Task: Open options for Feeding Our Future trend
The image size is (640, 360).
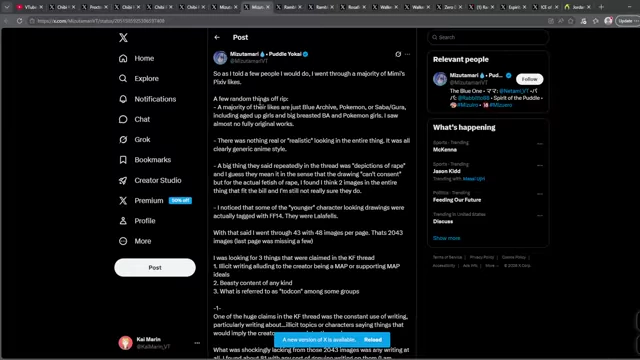Action: [x=540, y=194]
